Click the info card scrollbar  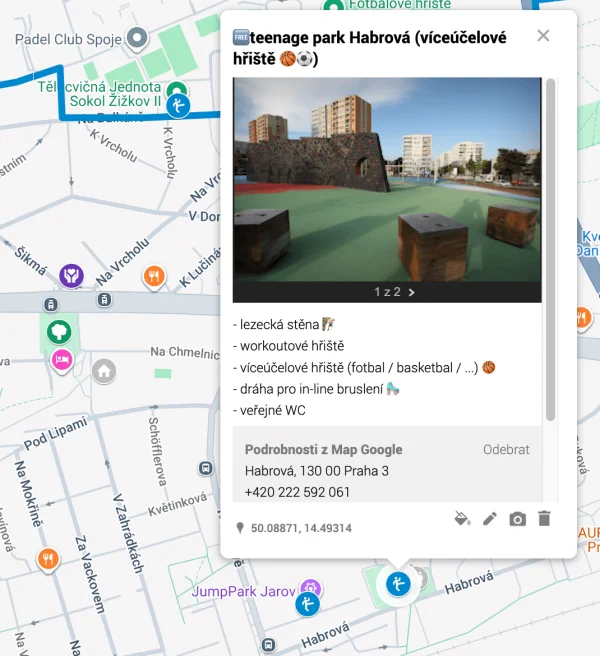pyautogui.click(x=551, y=249)
